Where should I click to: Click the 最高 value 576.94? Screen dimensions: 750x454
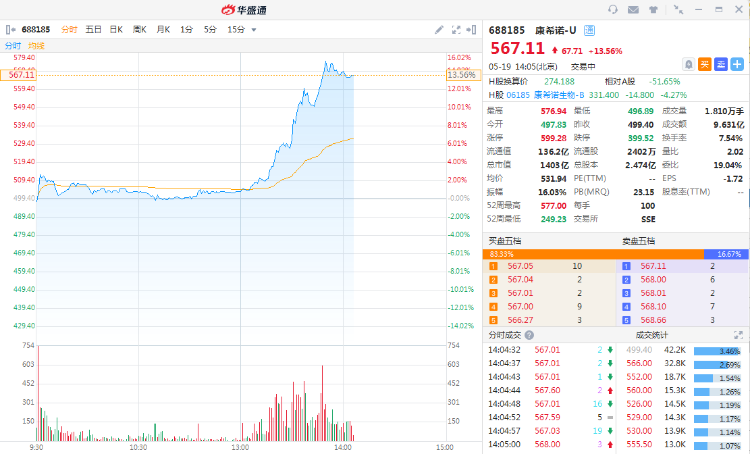click(553, 111)
